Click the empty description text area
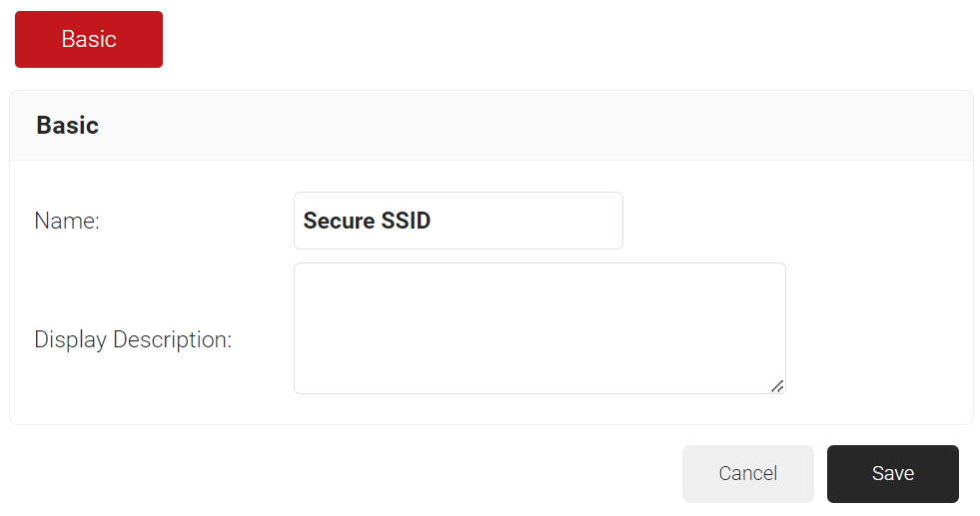 click(x=539, y=327)
